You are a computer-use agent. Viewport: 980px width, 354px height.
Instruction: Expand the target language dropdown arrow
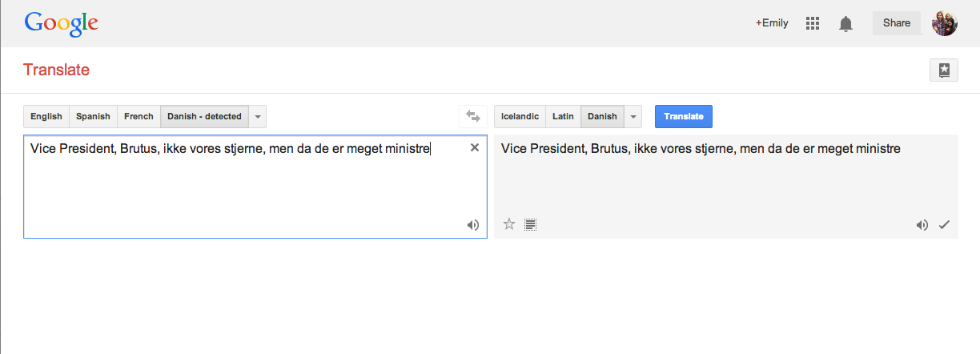point(633,116)
